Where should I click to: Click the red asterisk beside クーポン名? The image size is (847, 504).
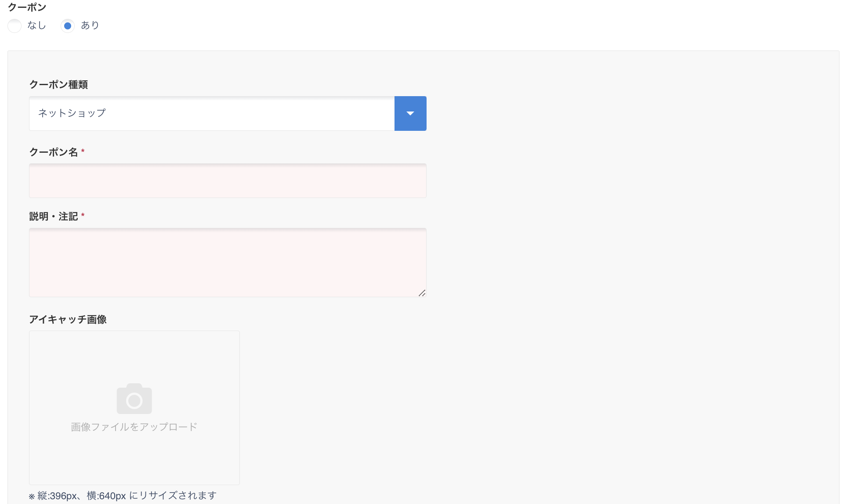tap(83, 151)
